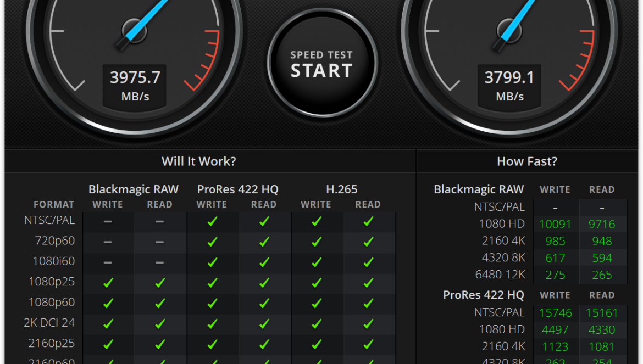Start the disk speed test
643x364 pixels.
click(322, 63)
